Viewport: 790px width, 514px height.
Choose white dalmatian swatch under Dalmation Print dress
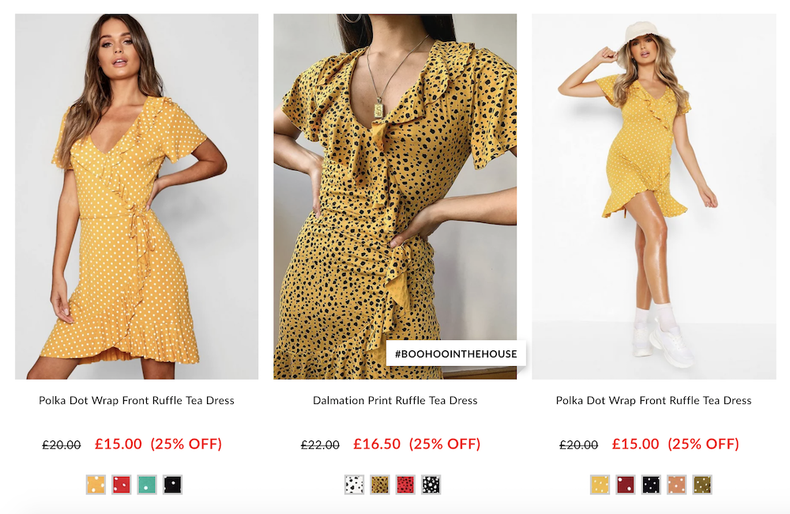tap(354, 485)
